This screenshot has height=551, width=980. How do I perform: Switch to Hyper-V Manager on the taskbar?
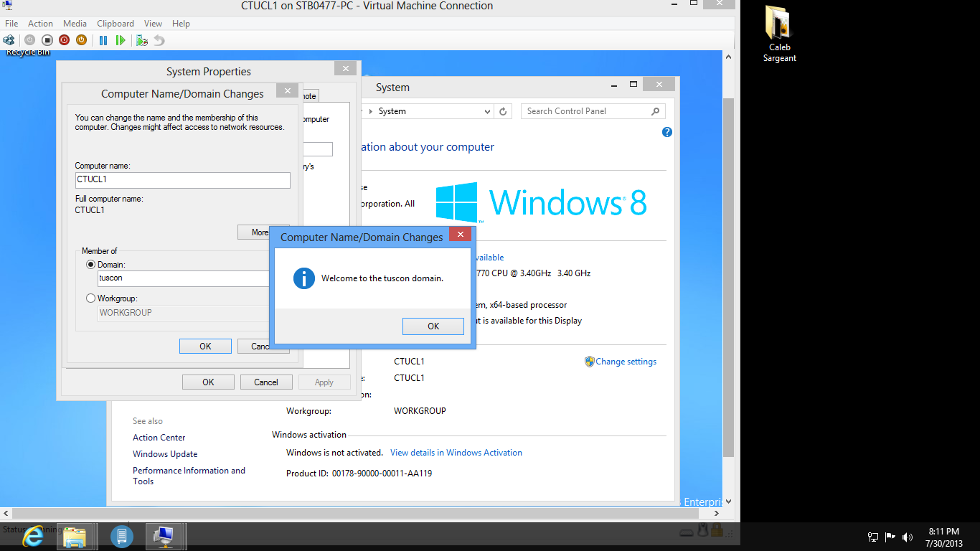click(x=122, y=536)
